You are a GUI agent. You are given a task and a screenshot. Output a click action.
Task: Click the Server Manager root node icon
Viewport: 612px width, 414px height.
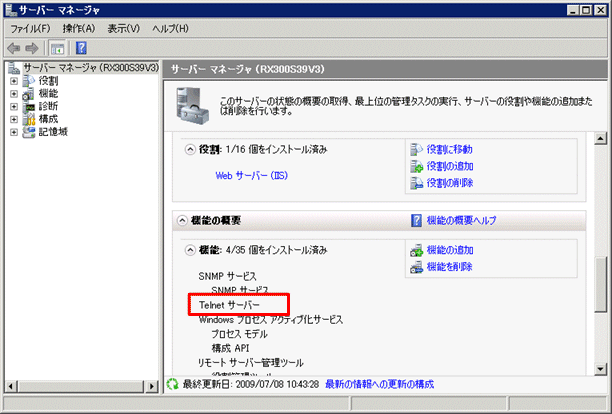click(x=14, y=68)
